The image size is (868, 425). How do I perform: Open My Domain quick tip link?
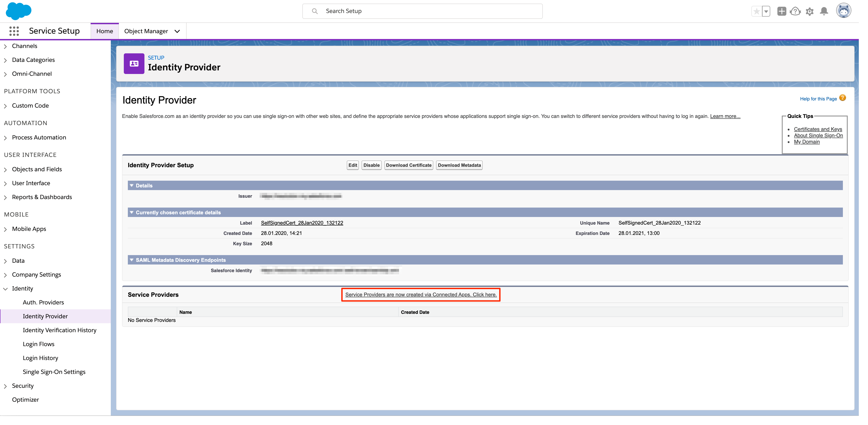807,142
